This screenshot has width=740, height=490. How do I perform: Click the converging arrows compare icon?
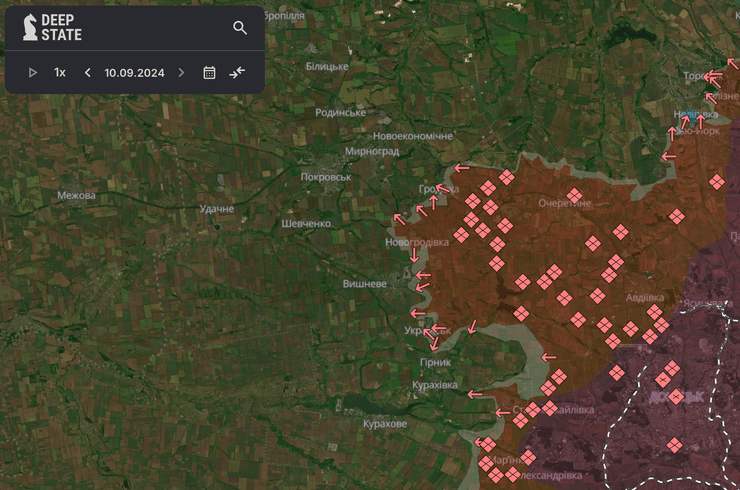click(x=237, y=73)
